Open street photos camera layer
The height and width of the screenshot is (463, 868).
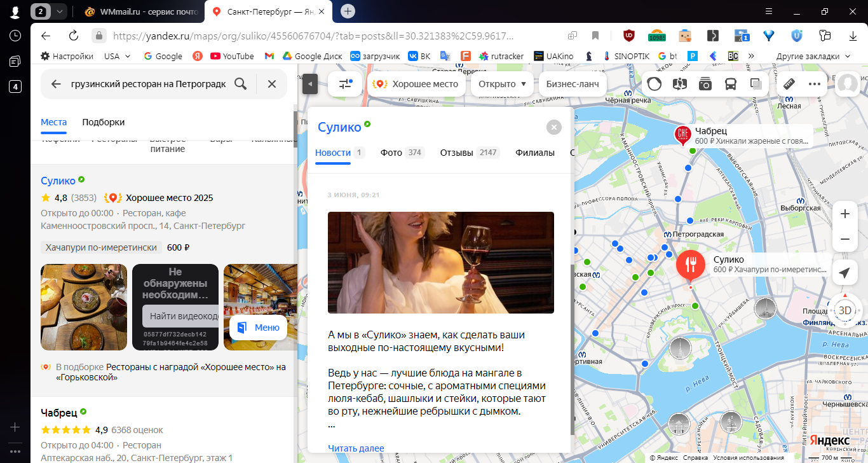coord(705,84)
